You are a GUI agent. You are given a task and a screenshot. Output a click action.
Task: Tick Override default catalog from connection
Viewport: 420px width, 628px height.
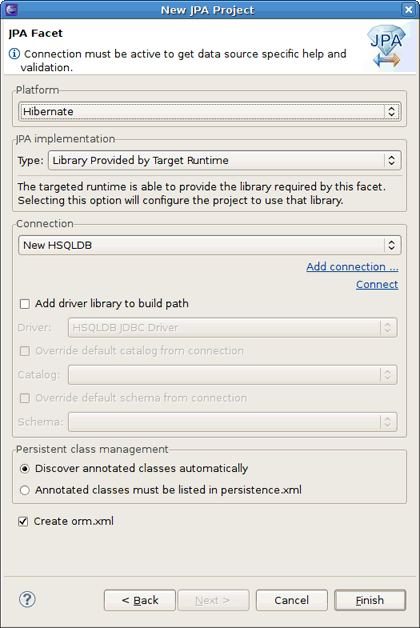25,351
